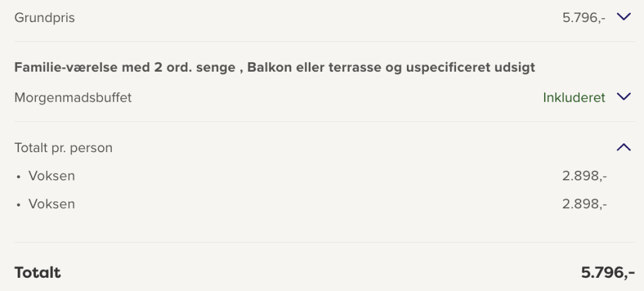Click the final total amount 5.796,-
The image size is (644, 291).
click(608, 273)
